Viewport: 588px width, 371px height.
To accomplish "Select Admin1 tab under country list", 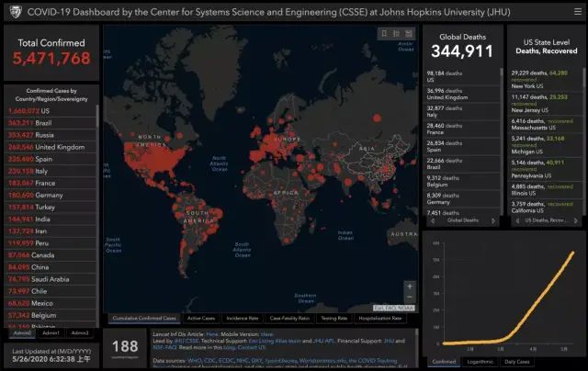I will point(51,332).
